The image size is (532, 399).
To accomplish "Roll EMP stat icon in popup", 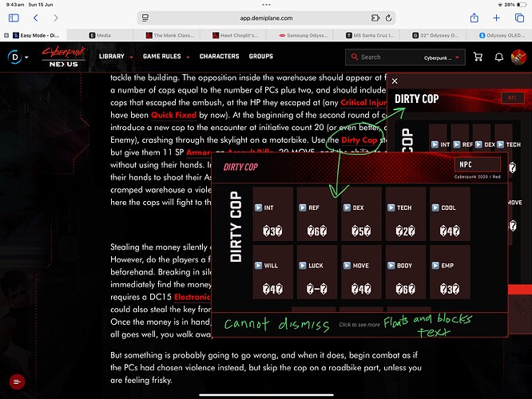I will 435,266.
